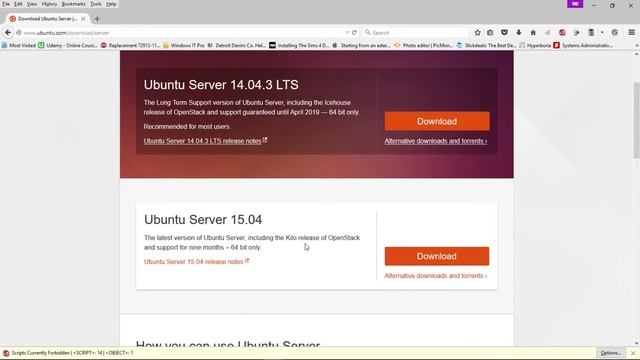Open the Starting from an external bookmark
This screenshot has height=360, width=640.
pyautogui.click(x=361, y=45)
